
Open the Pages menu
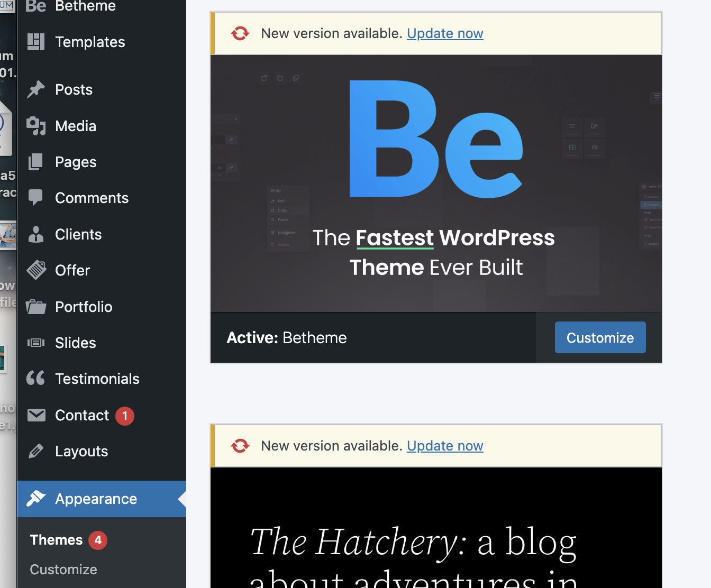(x=102, y=162)
